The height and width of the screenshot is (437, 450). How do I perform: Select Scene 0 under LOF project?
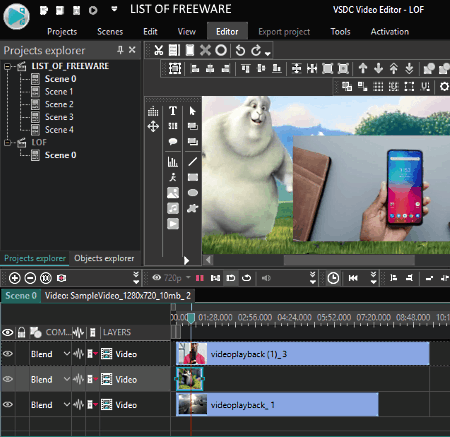(60, 155)
